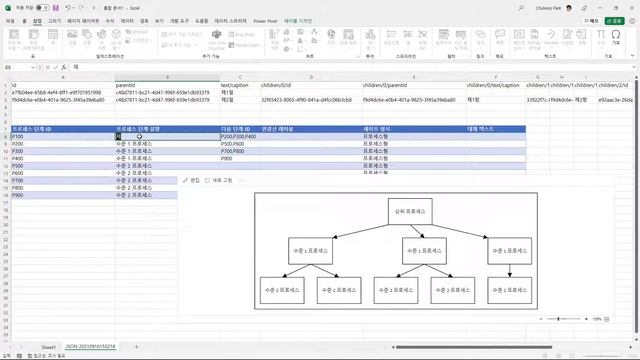Open the Pictures (그림) insert option
Screen dimensions: 640x360
tap(72, 38)
